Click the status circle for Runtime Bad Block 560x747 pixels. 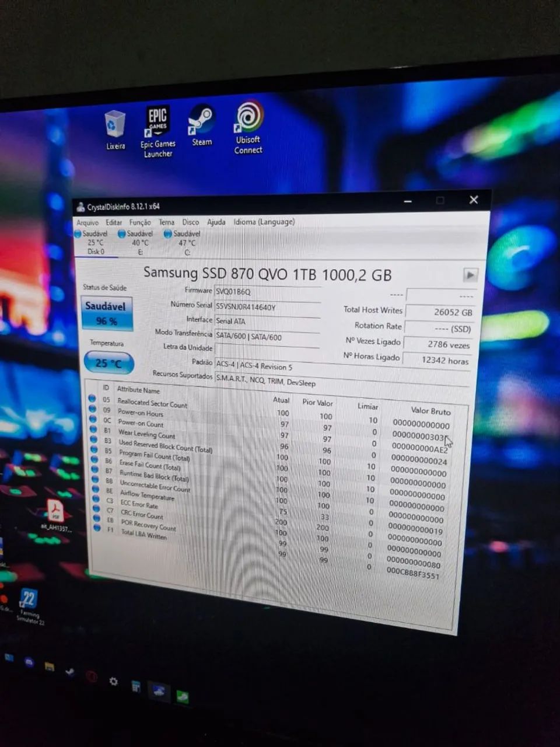[94, 469]
